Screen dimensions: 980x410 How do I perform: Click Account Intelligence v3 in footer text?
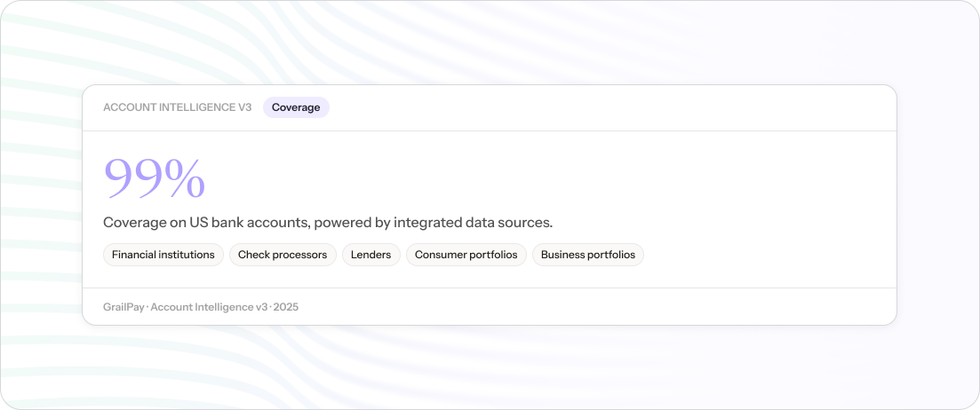(x=210, y=307)
